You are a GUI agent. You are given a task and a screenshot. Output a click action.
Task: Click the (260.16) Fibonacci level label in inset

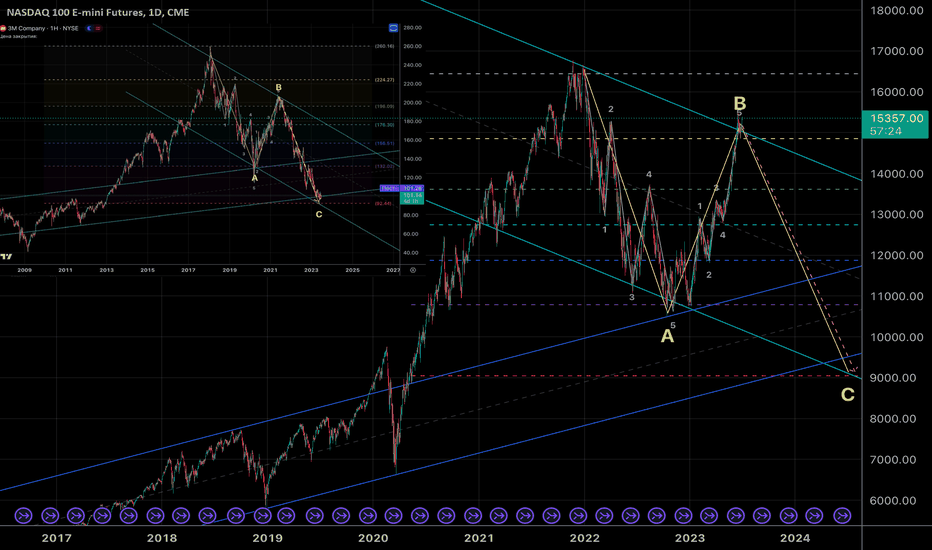[385, 46]
